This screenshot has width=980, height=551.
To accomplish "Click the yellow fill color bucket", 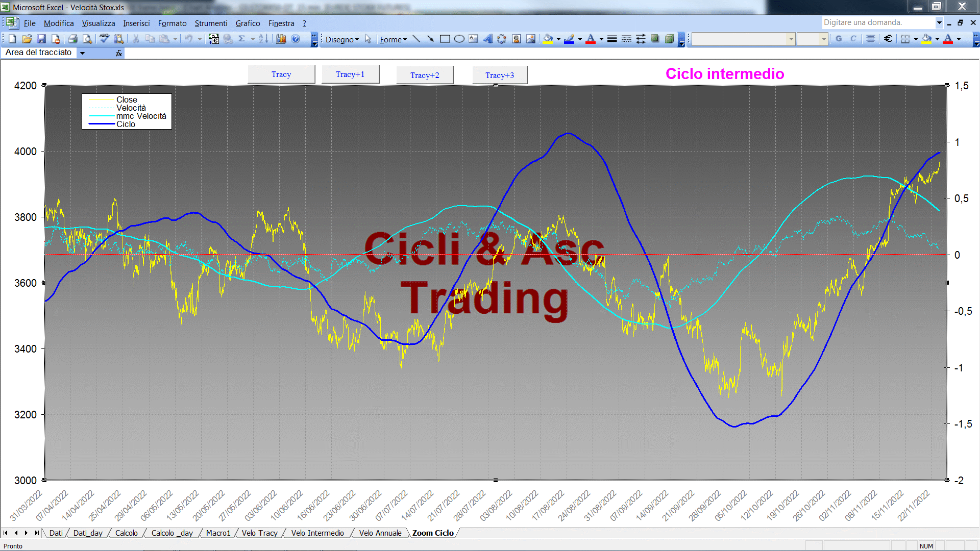I will pyautogui.click(x=548, y=39).
